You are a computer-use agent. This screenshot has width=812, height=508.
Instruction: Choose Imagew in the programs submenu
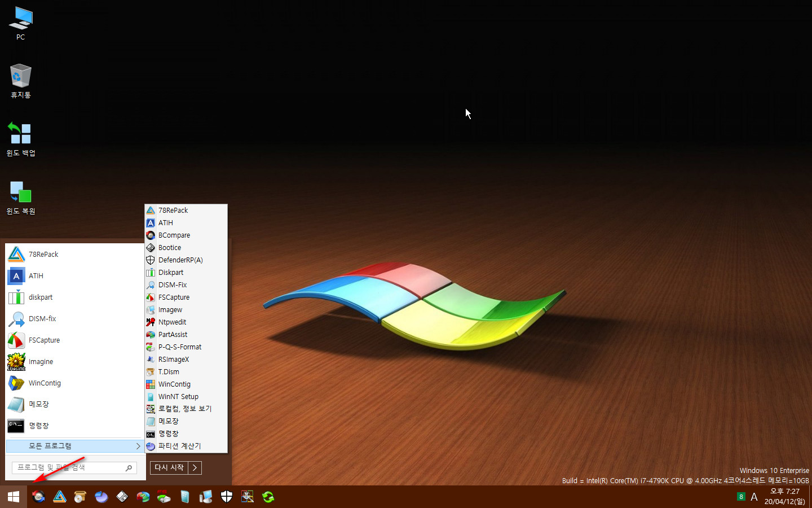pyautogui.click(x=186, y=310)
